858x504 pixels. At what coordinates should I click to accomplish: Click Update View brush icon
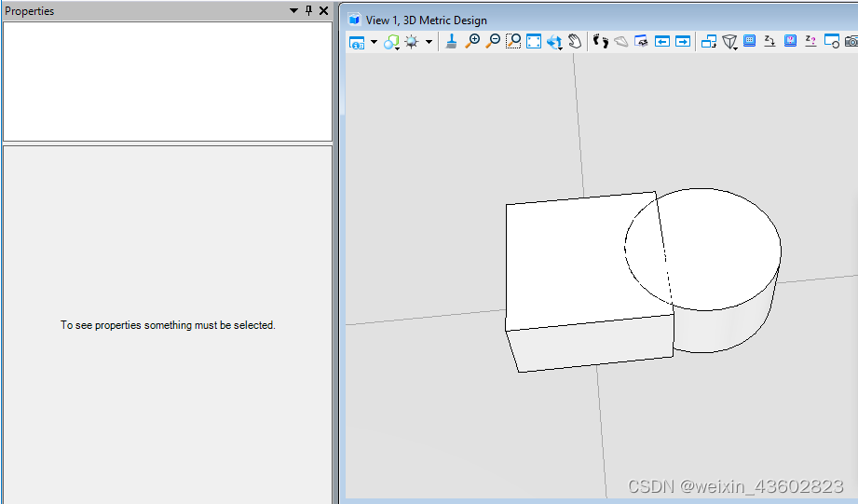[x=451, y=42]
